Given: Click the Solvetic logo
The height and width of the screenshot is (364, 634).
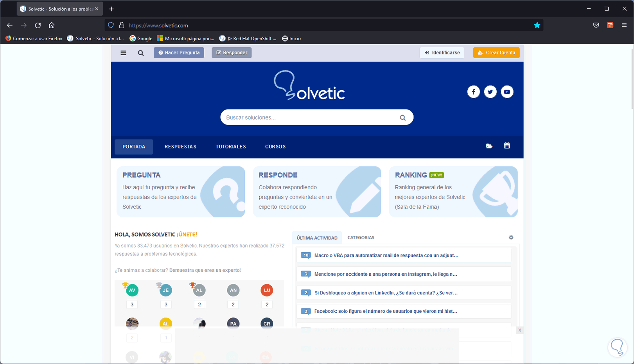Looking at the screenshot, I should (309, 85).
